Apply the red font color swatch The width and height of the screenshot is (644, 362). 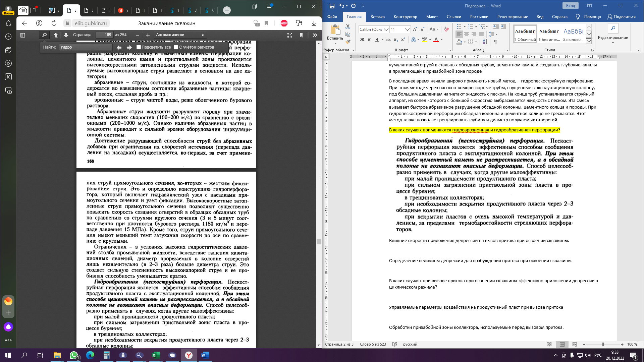[436, 40]
